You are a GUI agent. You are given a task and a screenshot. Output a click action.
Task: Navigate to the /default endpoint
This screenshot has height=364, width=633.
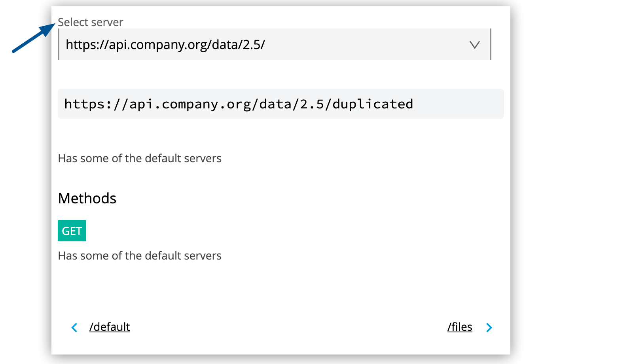coord(110,327)
